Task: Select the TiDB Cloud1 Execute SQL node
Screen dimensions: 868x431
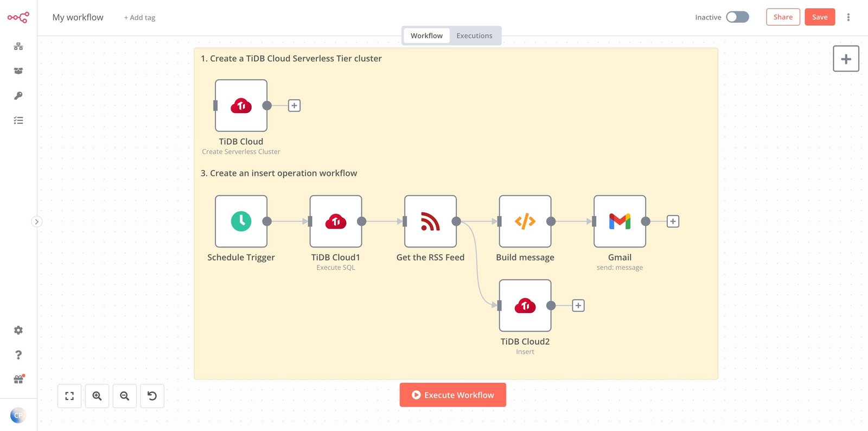Action: (x=336, y=221)
